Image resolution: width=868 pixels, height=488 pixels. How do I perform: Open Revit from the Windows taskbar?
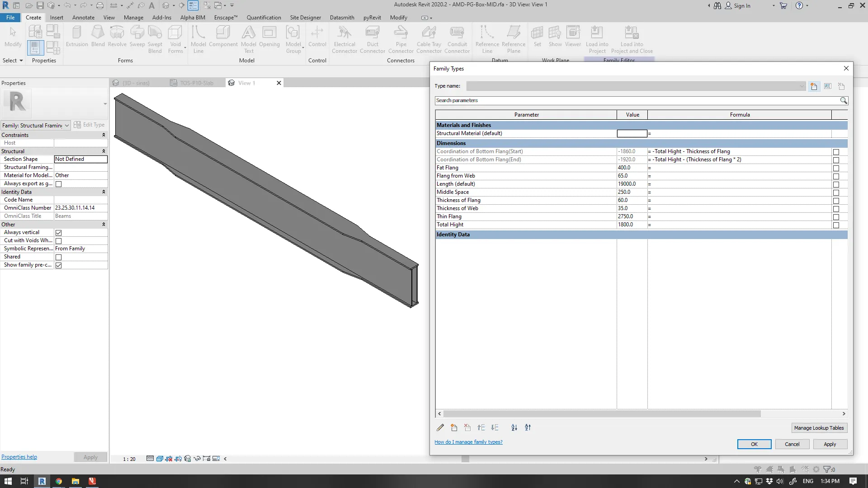point(42,481)
